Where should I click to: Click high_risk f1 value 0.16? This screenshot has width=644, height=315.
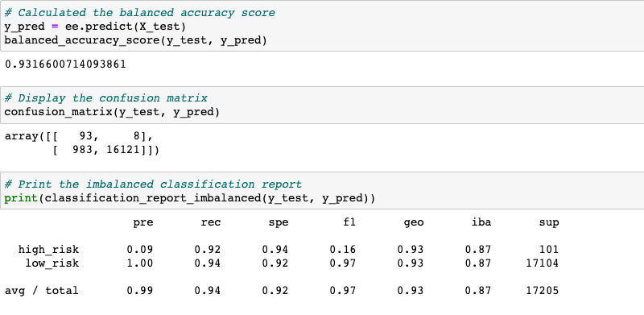pos(343,250)
